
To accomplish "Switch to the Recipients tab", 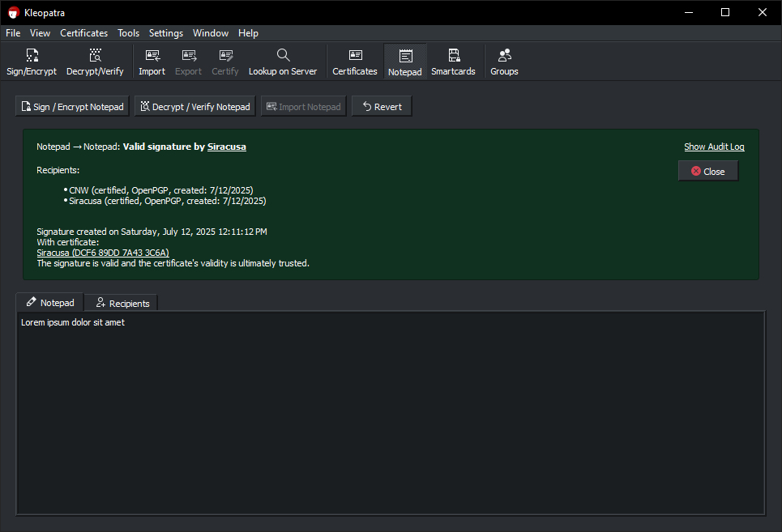I will pos(122,303).
